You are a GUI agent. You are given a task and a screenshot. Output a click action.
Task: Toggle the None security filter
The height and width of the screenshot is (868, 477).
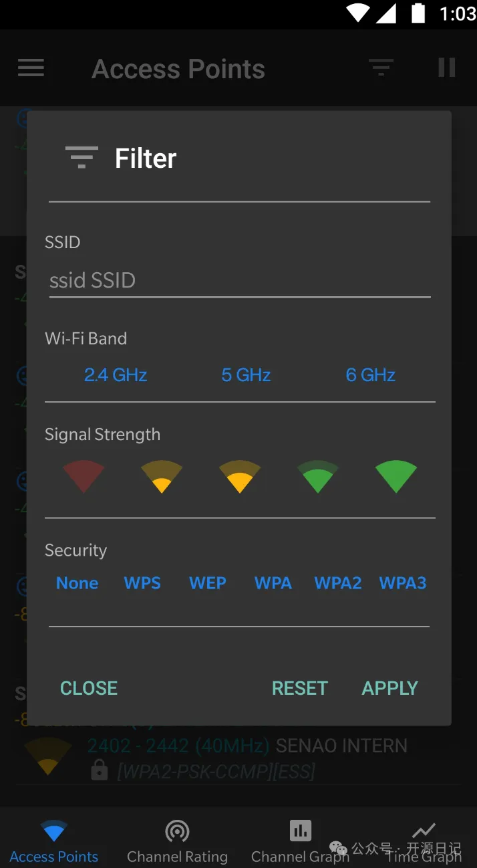[x=77, y=583]
